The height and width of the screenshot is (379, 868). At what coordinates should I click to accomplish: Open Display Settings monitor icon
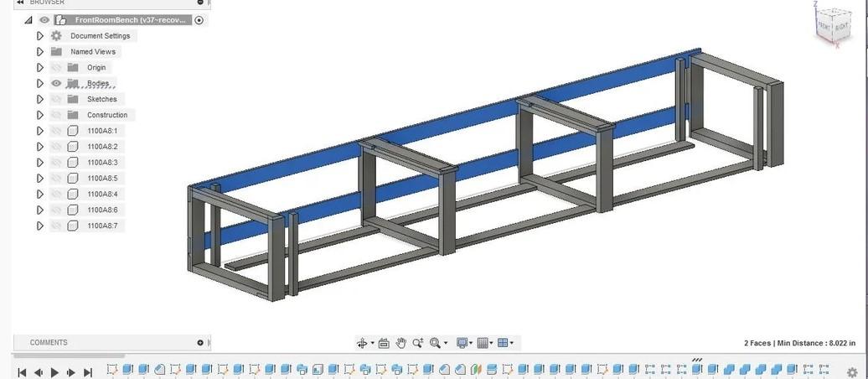tap(462, 344)
